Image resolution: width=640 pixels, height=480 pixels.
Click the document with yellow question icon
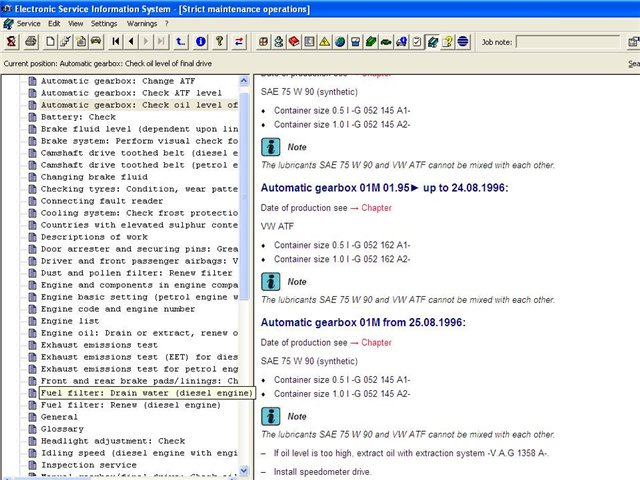[447, 42]
